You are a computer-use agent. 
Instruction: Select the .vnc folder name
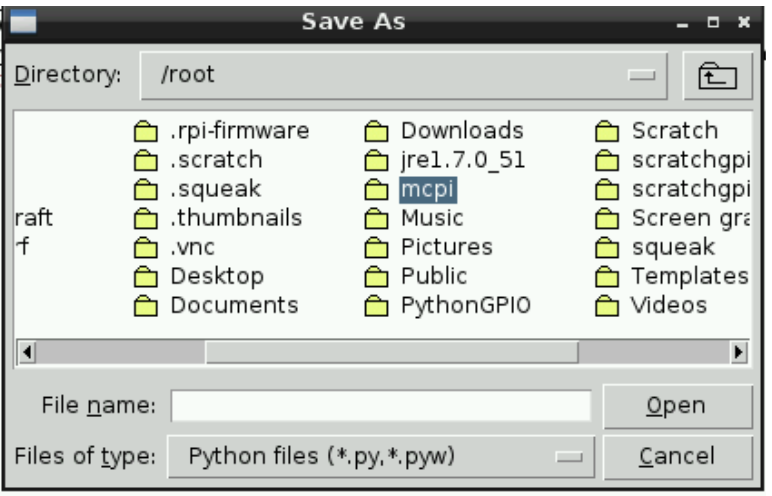tap(192, 247)
